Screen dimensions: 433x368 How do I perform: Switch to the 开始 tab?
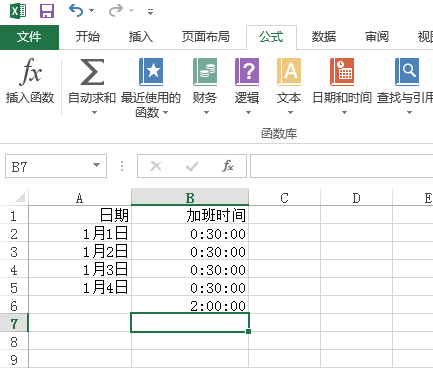88,37
